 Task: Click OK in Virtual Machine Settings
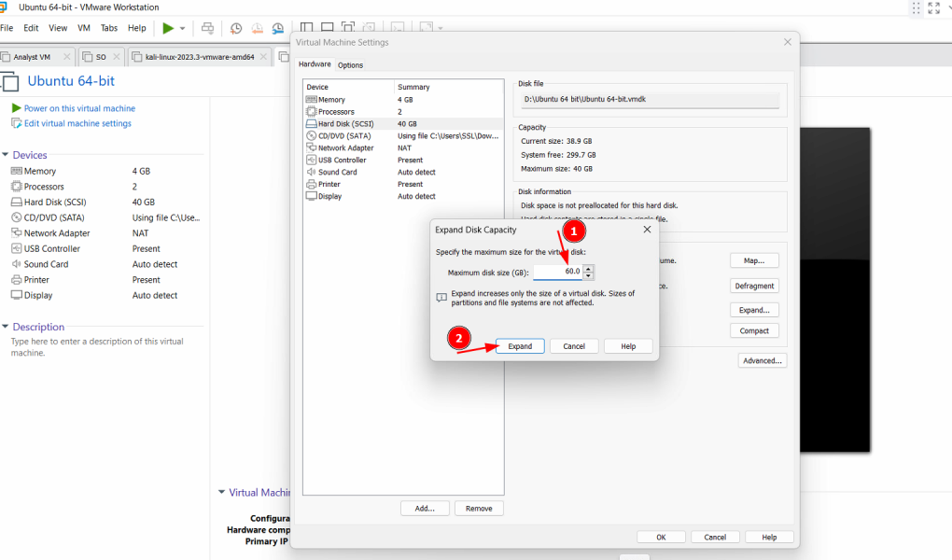click(661, 537)
